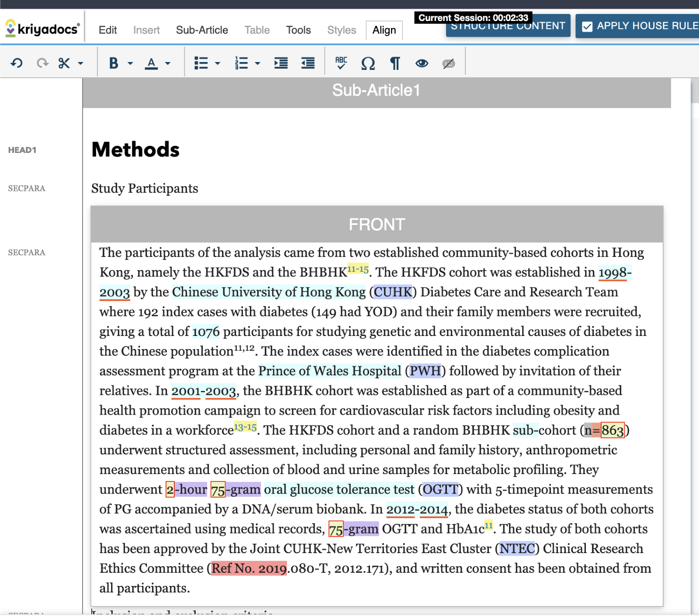The width and height of the screenshot is (699, 616).
Task: Click the highlighted OGTT abbreviation in parentheses
Action: coord(440,489)
